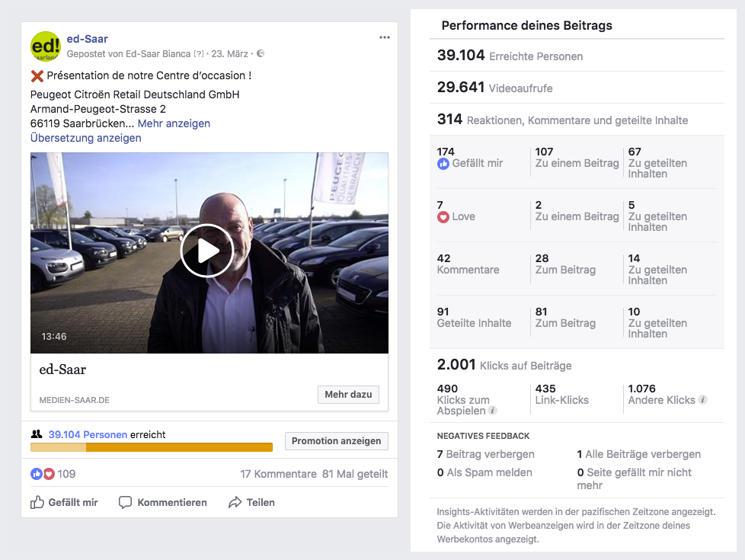This screenshot has width=745, height=560.
Task: Click the Mehr dazu button
Action: 348,395
